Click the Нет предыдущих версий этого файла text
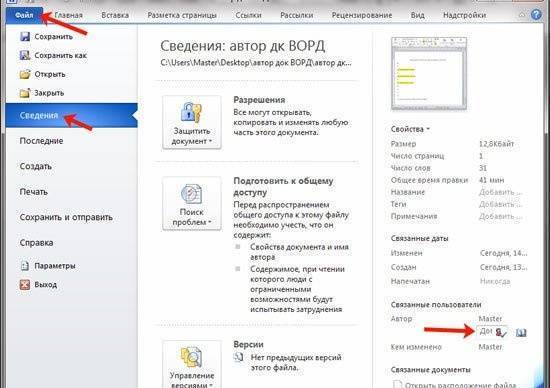550x388 pixels. click(296, 362)
